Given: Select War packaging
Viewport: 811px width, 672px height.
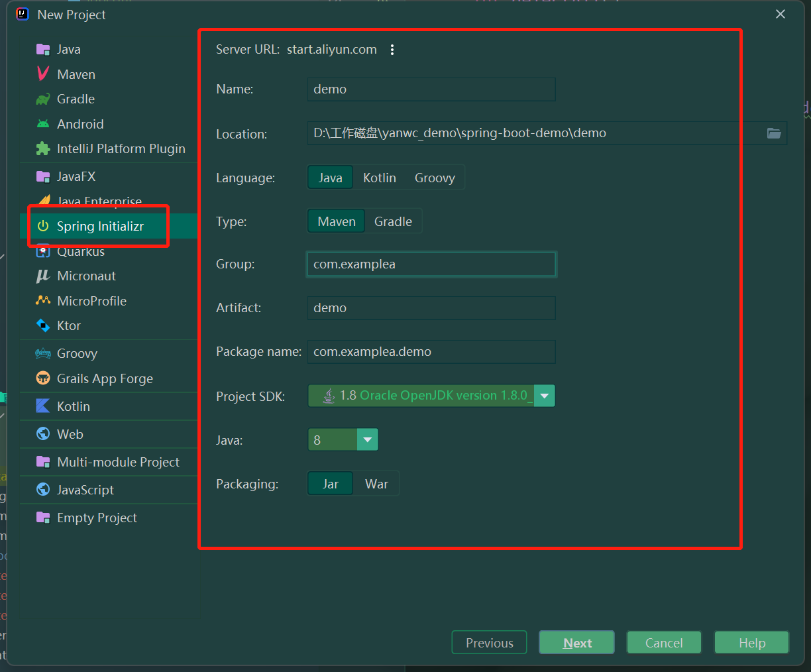Looking at the screenshot, I should tap(376, 484).
